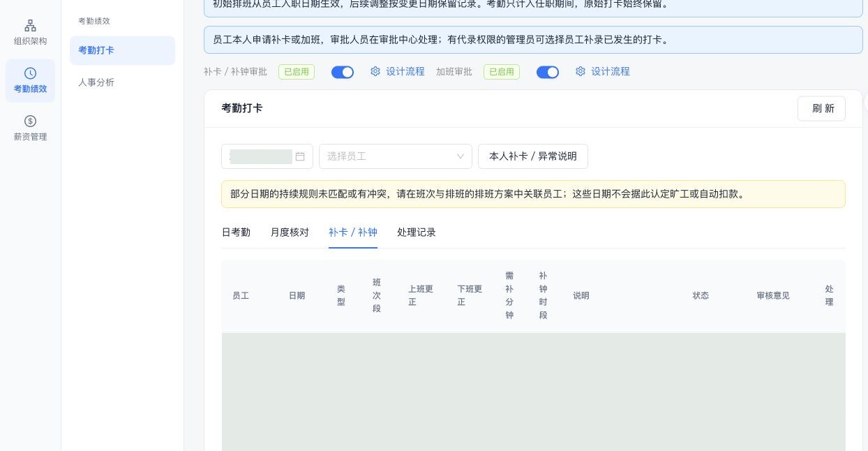
Task: Click the yellow schedule conflict warning notice
Action: pyautogui.click(x=533, y=194)
